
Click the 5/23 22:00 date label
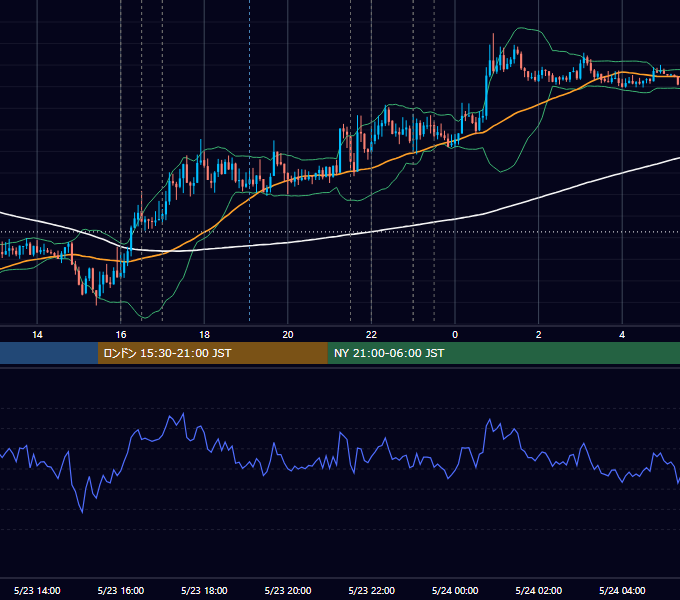(372, 590)
